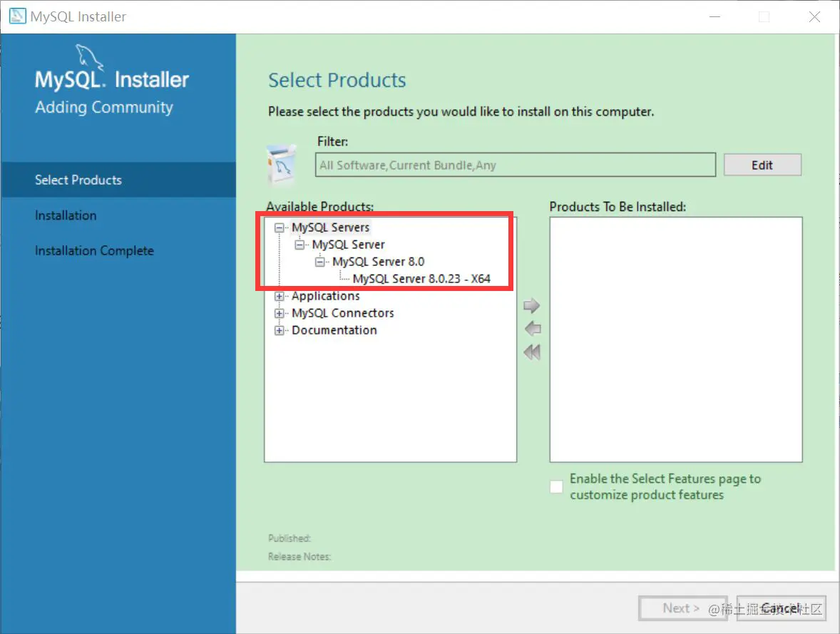Expand the Applications tree node

pos(279,297)
